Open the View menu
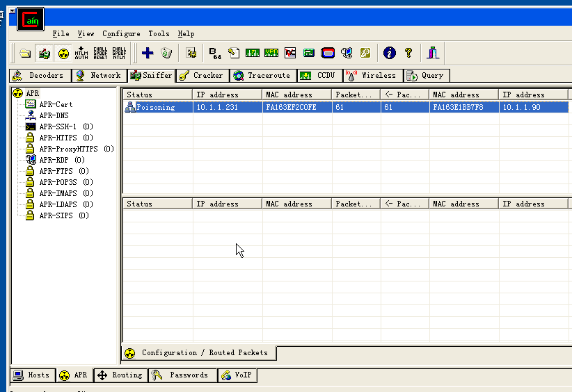The image size is (572, 392). (86, 34)
